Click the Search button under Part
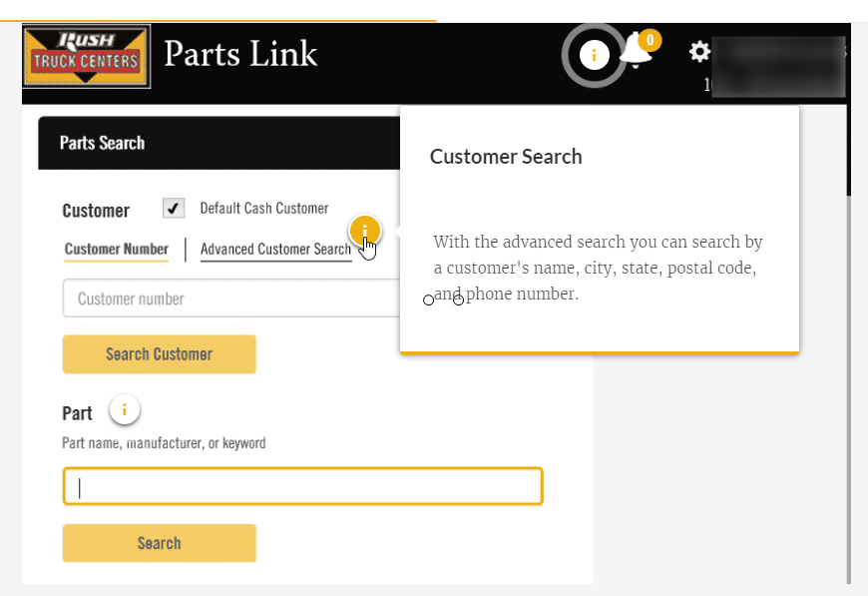This screenshot has width=868, height=596. pyautogui.click(x=160, y=543)
